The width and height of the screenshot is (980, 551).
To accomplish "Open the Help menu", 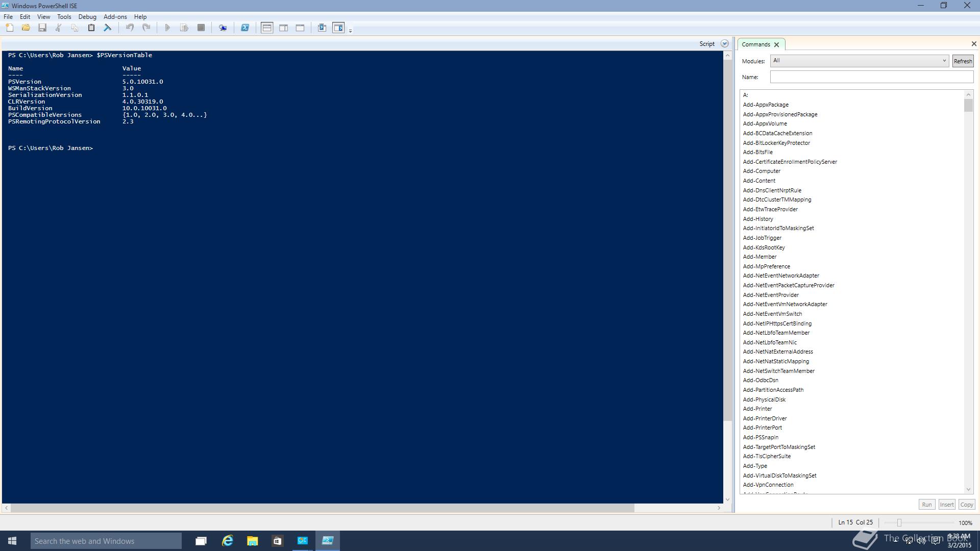I will (x=140, y=17).
